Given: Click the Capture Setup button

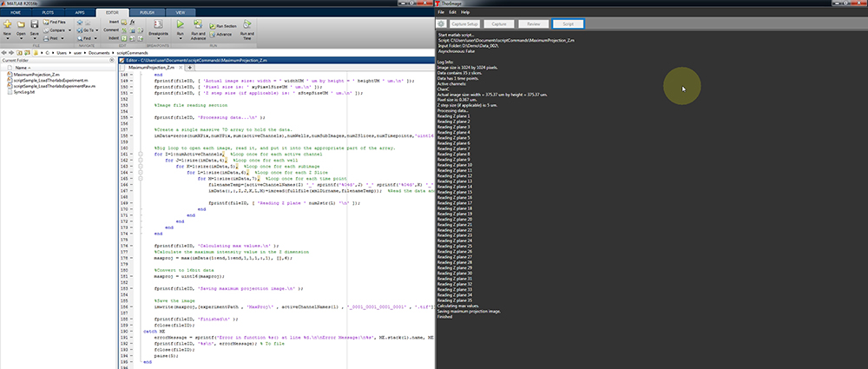Looking at the screenshot, I should (x=464, y=23).
